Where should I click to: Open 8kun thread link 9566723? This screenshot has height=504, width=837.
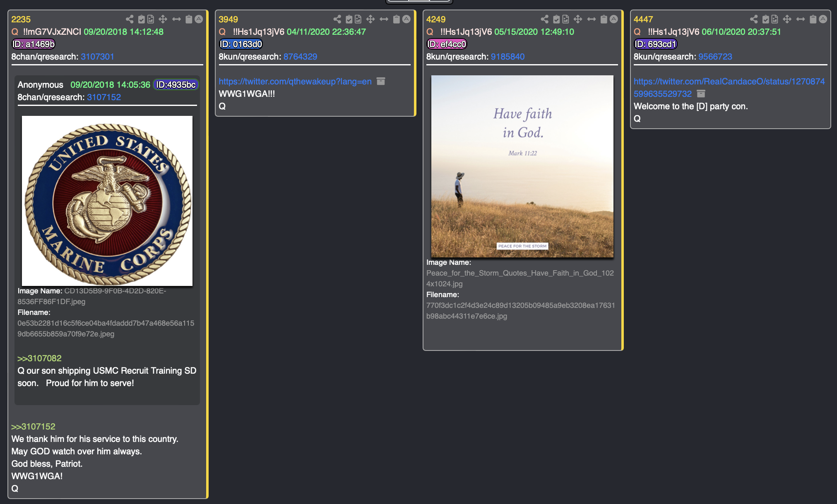coord(715,57)
